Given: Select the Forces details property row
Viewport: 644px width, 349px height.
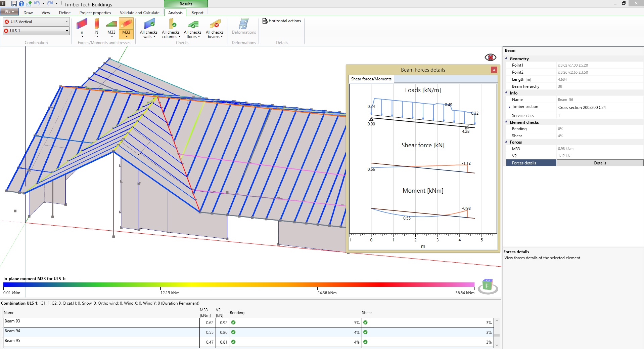Looking at the screenshot, I should 531,163.
